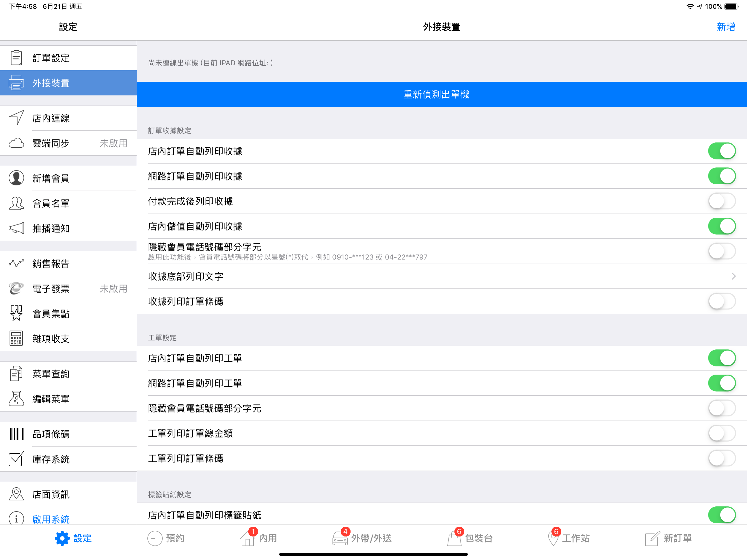
Task: Click the 訂單收據設定 section header
Action: click(x=170, y=130)
